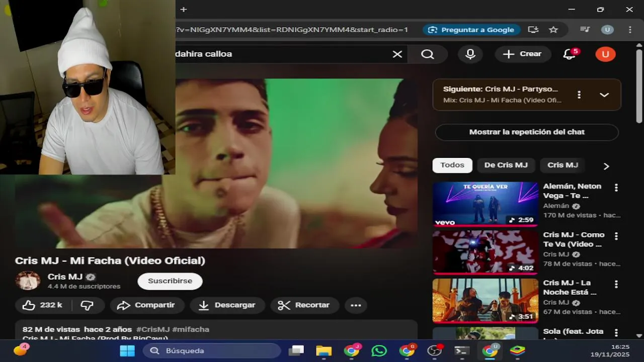This screenshot has height=362, width=644.
Task: Open Chrome media controls icon
Action: 585,30
